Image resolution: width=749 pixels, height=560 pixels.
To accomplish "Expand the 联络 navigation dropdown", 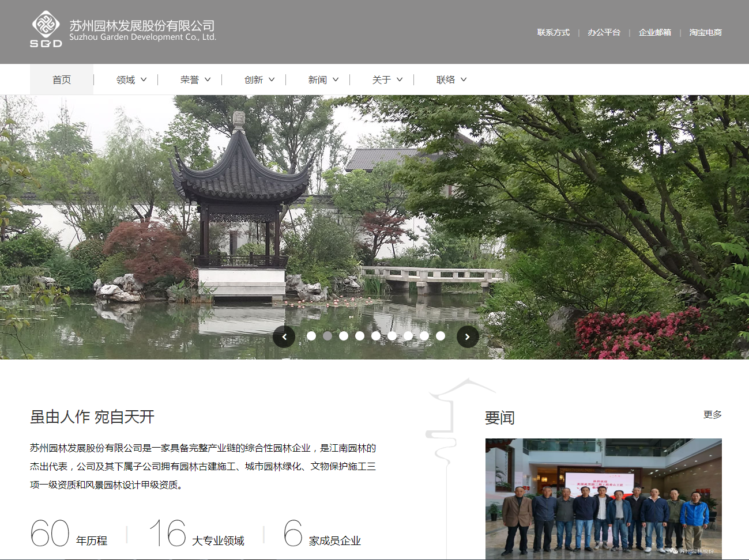I will coord(450,80).
